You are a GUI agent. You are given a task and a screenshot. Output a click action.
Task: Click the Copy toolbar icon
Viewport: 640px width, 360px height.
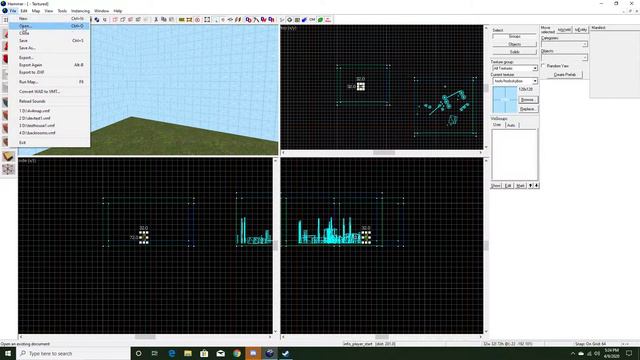(164, 20)
